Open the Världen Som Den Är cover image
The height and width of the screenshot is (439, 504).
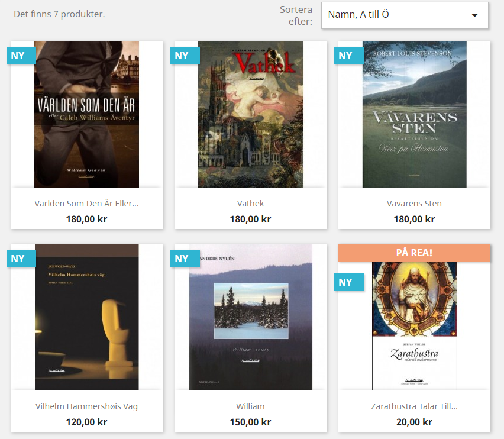click(x=87, y=114)
